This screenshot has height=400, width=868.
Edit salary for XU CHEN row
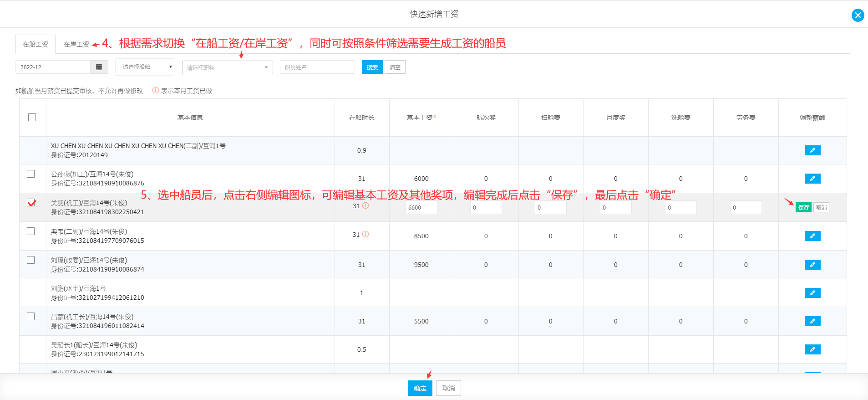point(812,150)
